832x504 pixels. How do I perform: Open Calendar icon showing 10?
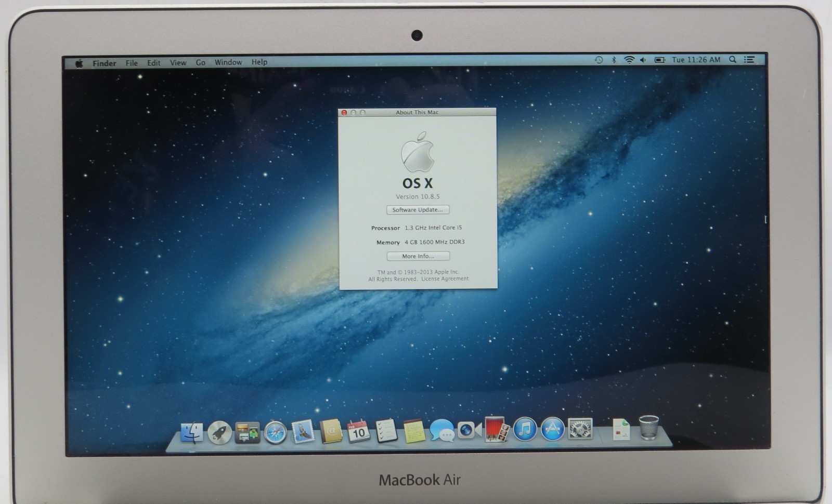pyautogui.click(x=358, y=431)
